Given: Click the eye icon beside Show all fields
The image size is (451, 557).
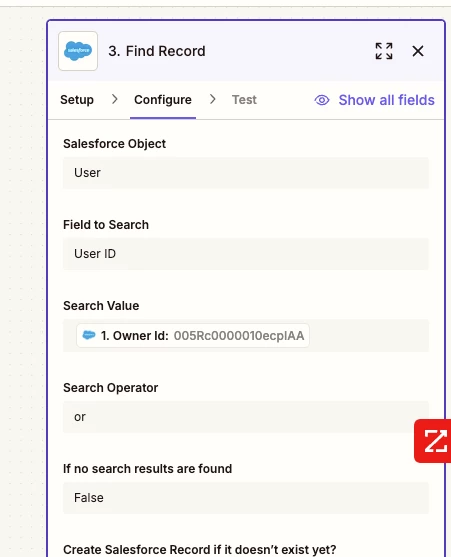Looking at the screenshot, I should 322,100.
